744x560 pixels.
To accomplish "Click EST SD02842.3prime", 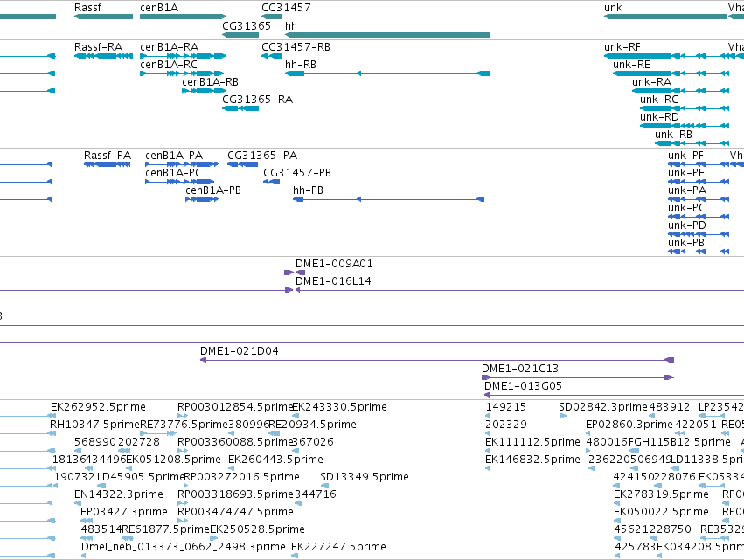I will (603, 407).
